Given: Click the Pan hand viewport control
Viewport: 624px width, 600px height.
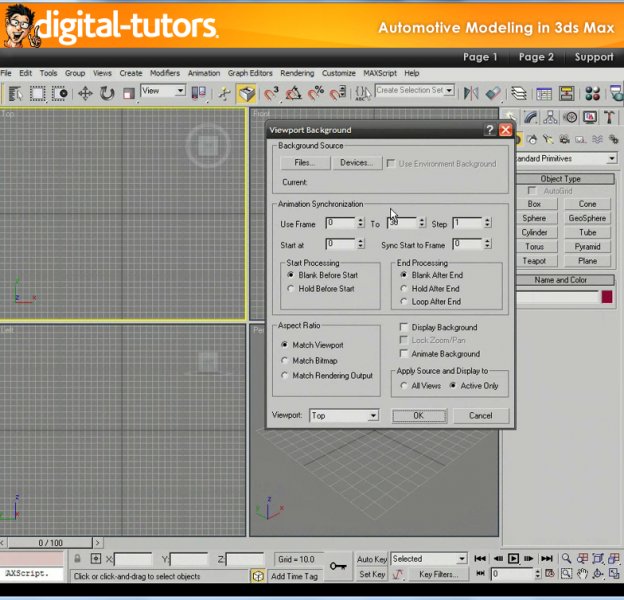Looking at the screenshot, I should pos(582,574).
